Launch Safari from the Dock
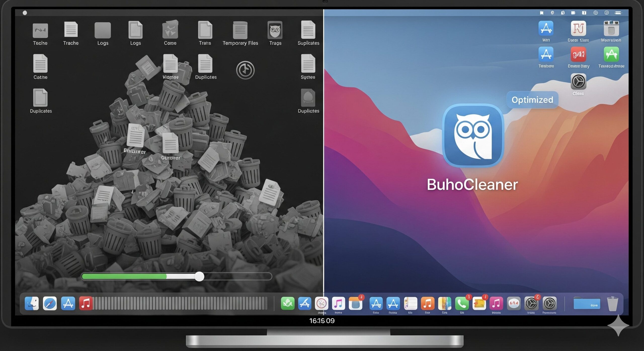 50,303
